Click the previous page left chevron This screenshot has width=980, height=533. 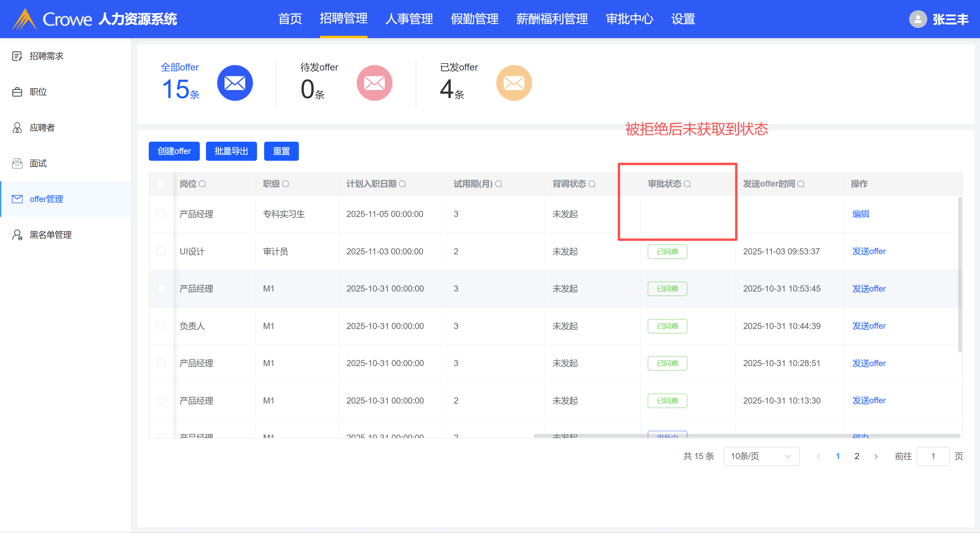click(x=818, y=456)
